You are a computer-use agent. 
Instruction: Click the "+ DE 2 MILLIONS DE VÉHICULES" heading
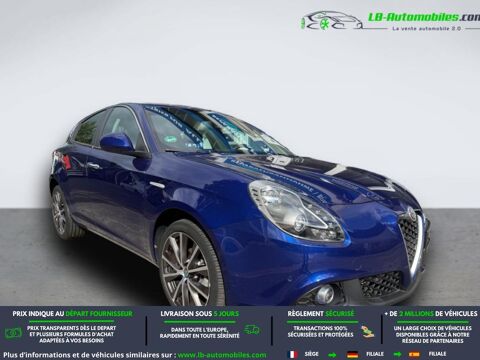coord(431,314)
